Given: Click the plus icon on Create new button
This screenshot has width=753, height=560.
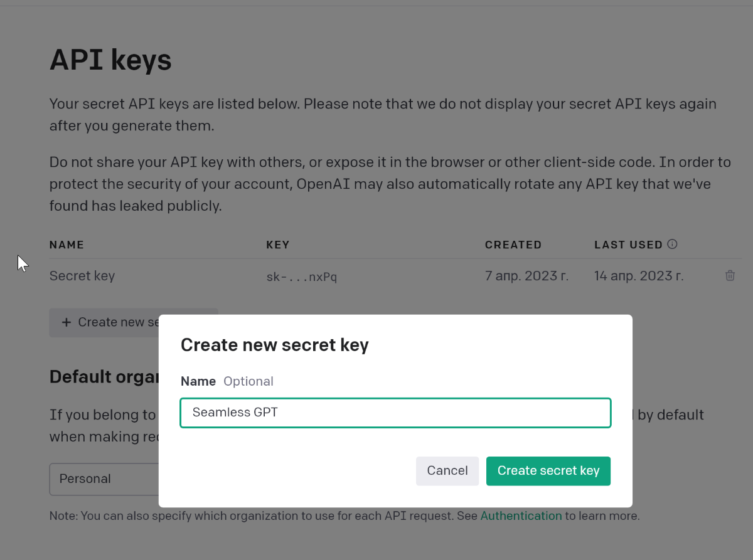Looking at the screenshot, I should tap(66, 322).
